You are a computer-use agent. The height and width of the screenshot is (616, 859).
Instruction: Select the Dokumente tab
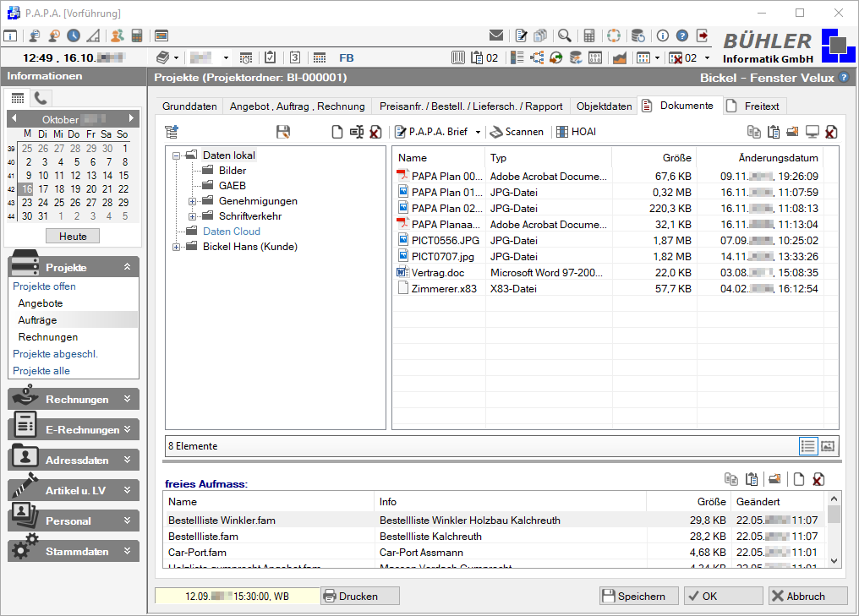(680, 106)
